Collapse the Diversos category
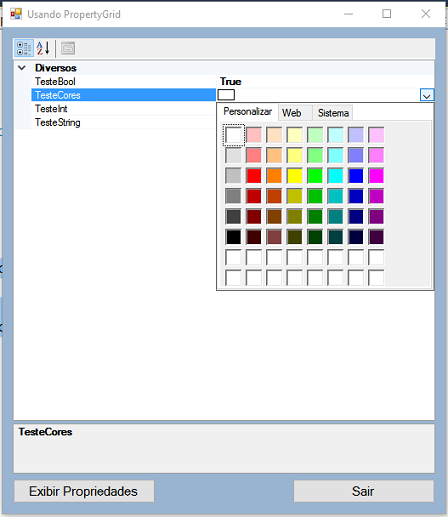The width and height of the screenshot is (448, 517). (x=22, y=68)
